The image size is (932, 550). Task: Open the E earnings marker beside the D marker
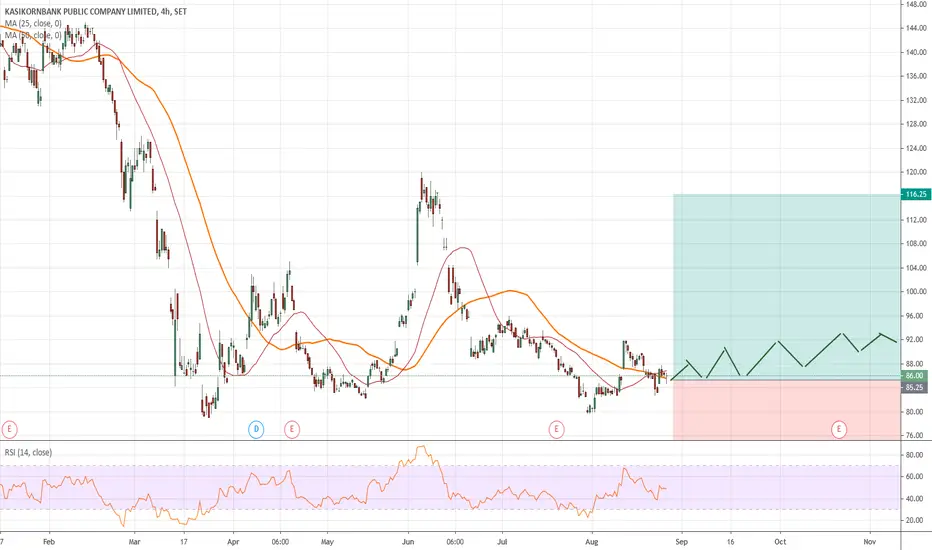click(292, 429)
